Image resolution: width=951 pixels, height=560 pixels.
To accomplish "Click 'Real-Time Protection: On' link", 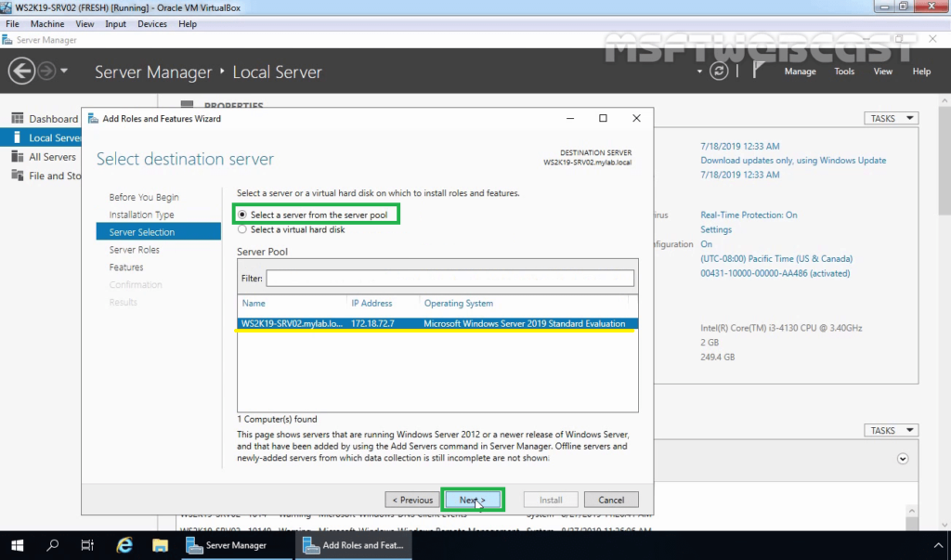I will click(749, 215).
